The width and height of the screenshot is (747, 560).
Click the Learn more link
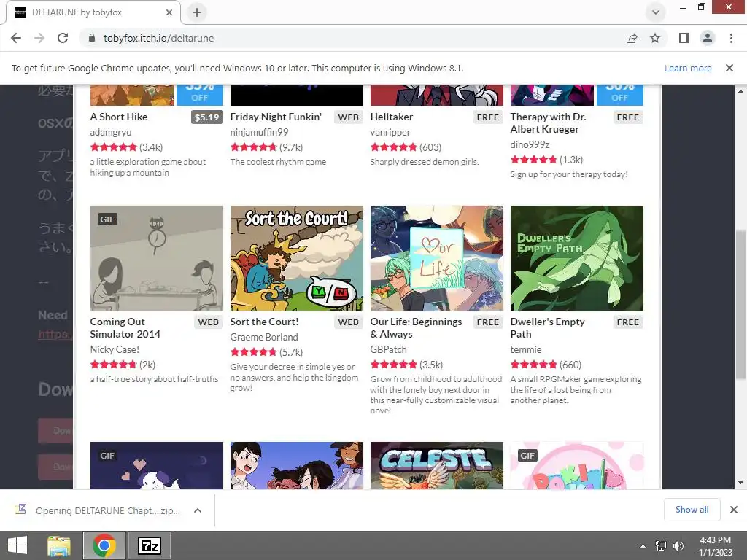click(x=688, y=68)
